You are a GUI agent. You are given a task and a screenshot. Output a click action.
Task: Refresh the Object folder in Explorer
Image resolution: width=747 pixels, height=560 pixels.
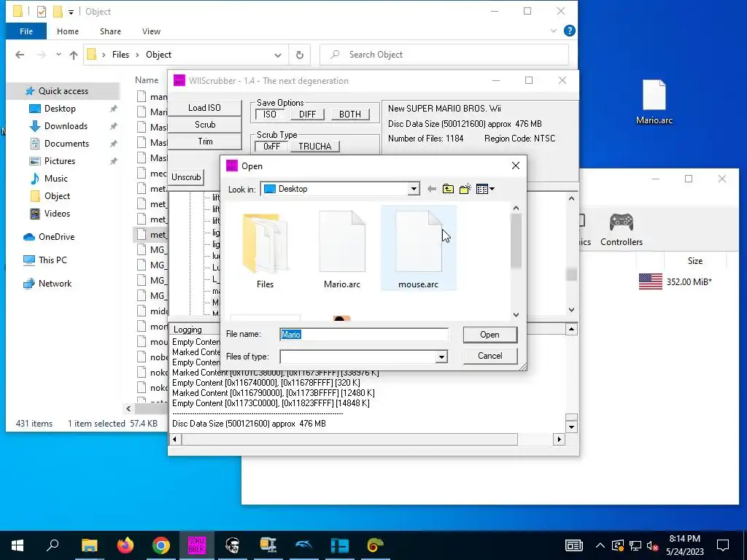coord(300,55)
